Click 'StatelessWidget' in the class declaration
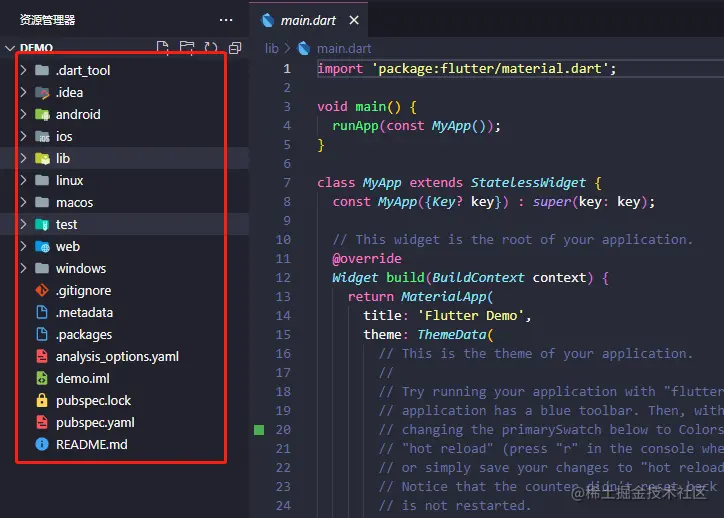The width and height of the screenshot is (724, 518). coord(528,182)
